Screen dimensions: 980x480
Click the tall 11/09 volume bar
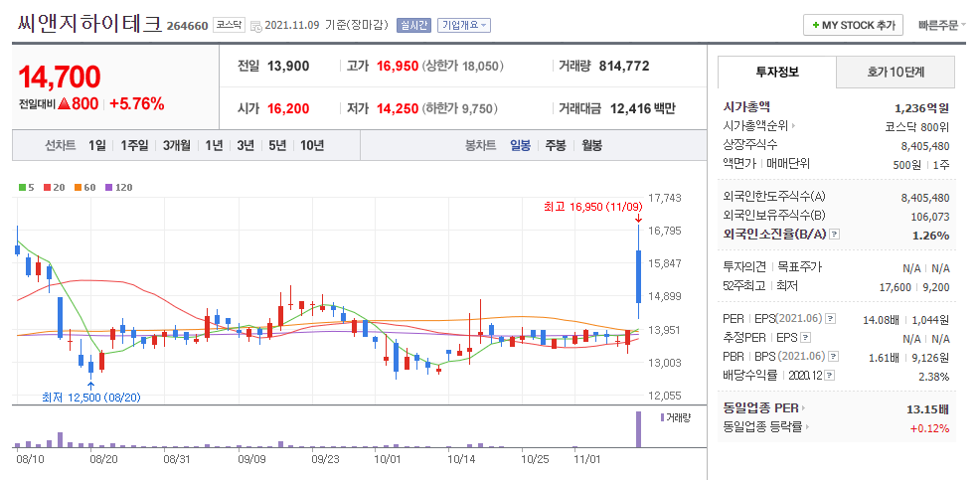point(638,428)
